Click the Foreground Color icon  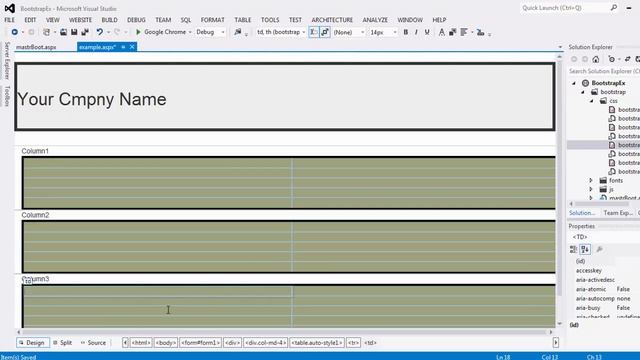[441, 32]
